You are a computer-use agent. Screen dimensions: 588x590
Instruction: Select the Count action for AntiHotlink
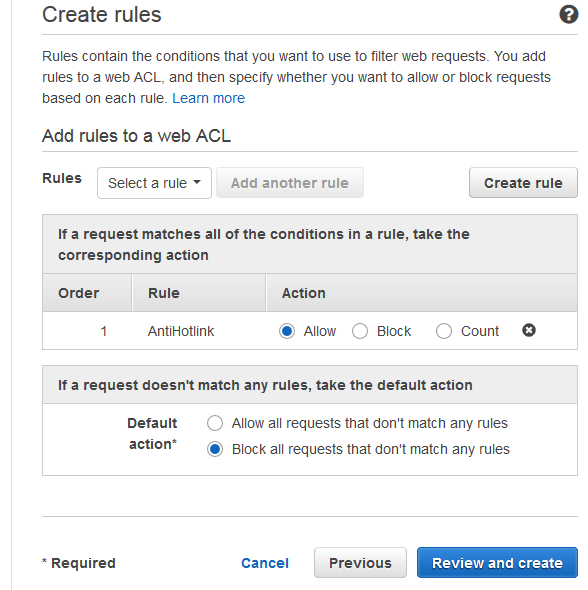click(x=444, y=331)
